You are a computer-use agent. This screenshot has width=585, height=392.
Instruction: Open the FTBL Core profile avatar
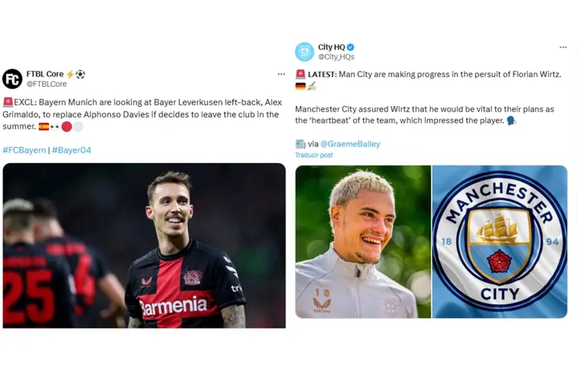pyautogui.click(x=12, y=79)
